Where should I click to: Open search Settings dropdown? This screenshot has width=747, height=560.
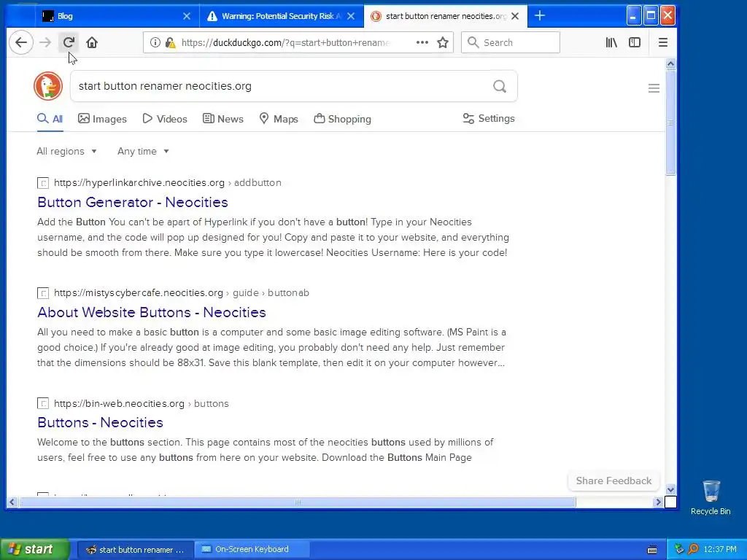pyautogui.click(x=489, y=119)
